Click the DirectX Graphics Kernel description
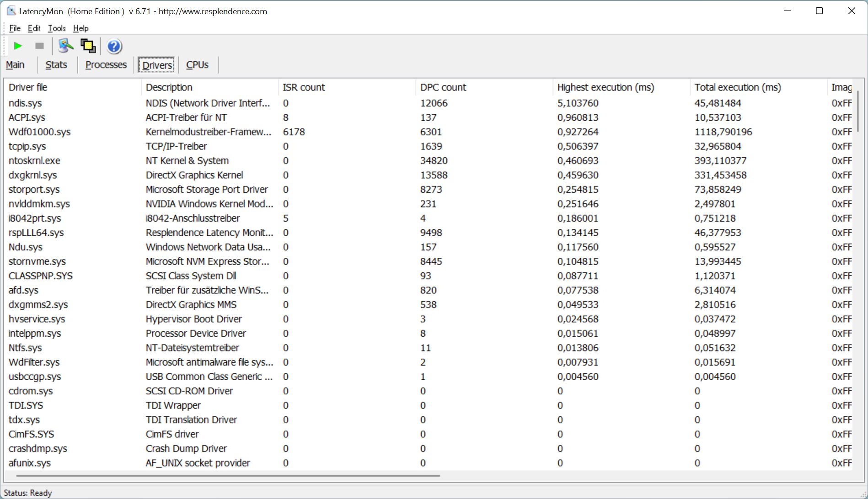The height and width of the screenshot is (499, 868). (x=194, y=175)
